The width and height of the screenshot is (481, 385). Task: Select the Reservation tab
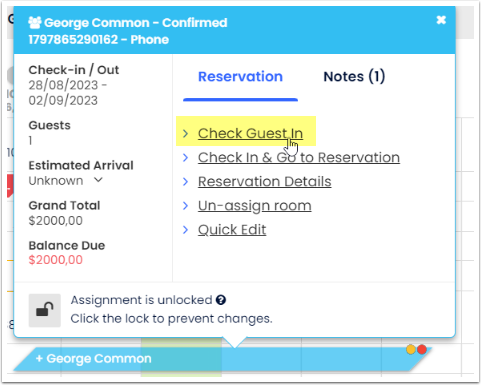coord(240,77)
